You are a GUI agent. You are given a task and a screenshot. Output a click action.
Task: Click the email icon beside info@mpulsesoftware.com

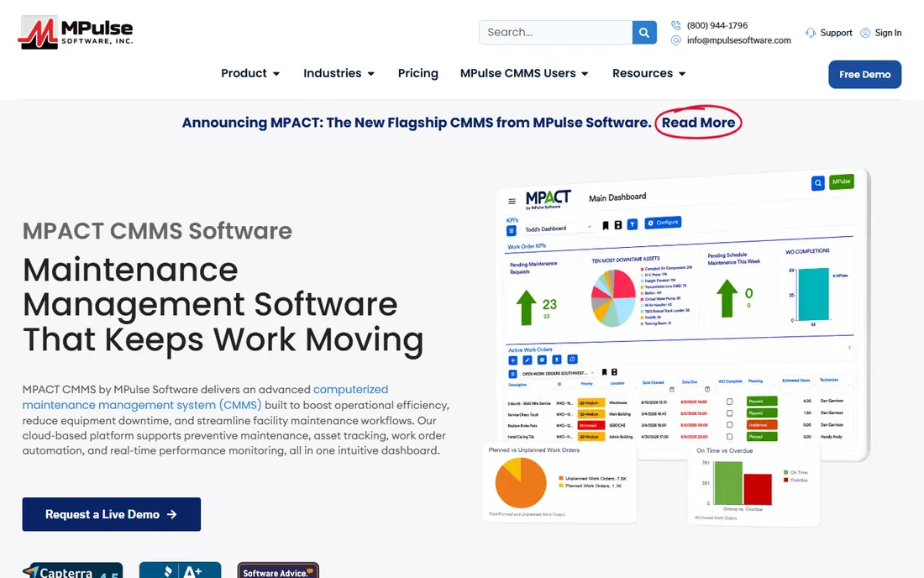point(676,40)
